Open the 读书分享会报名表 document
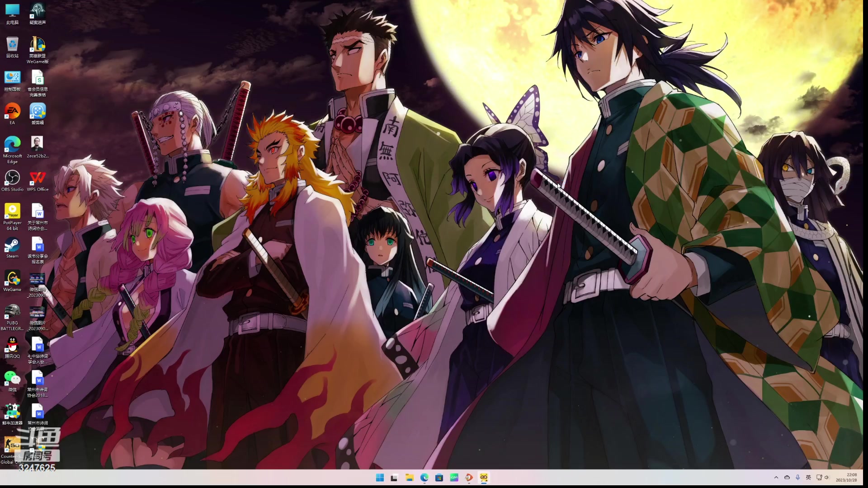 coord(38,250)
